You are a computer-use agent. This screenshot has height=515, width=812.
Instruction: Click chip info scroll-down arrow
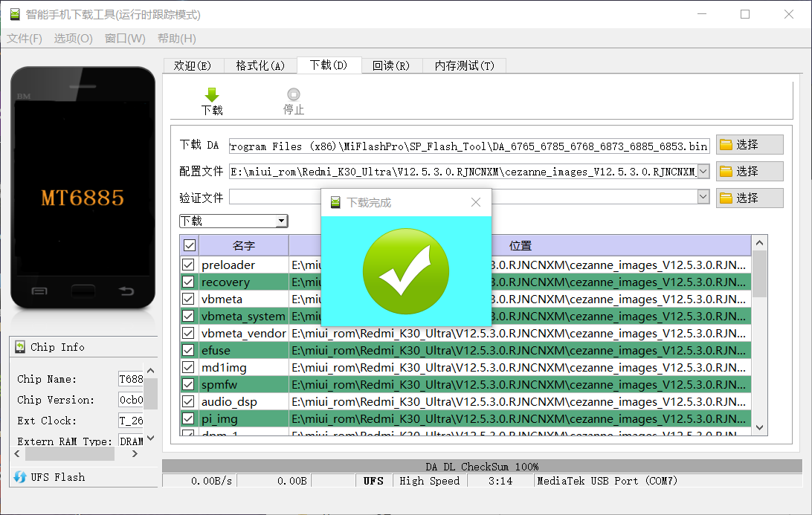pyautogui.click(x=151, y=438)
